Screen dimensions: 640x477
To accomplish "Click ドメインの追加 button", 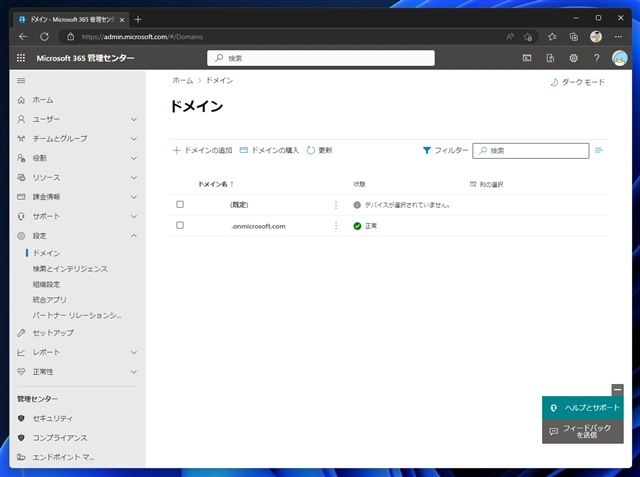I will (202, 150).
